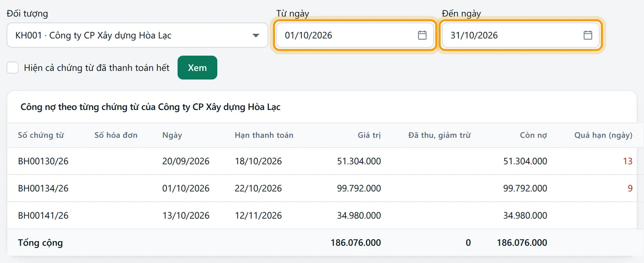The width and height of the screenshot is (644, 263).
Task: Click the Còn nợ total 186.076.000
Action: coord(522,242)
